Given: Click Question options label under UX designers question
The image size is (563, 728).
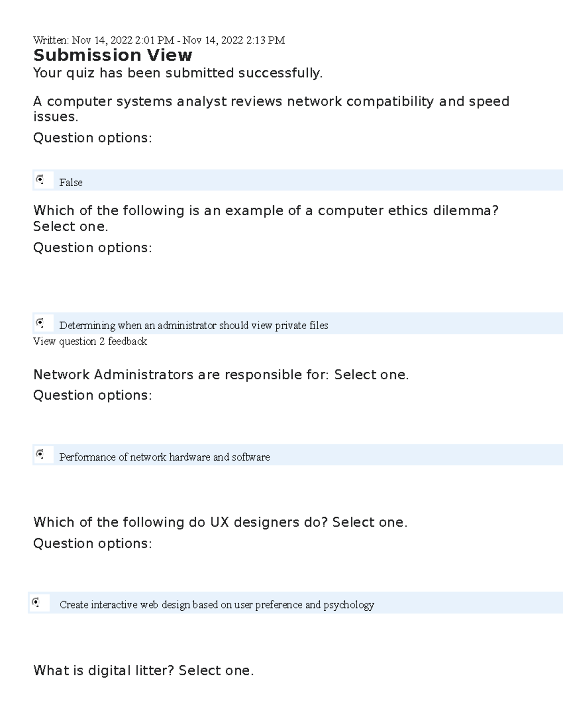Looking at the screenshot, I should 92,543.
